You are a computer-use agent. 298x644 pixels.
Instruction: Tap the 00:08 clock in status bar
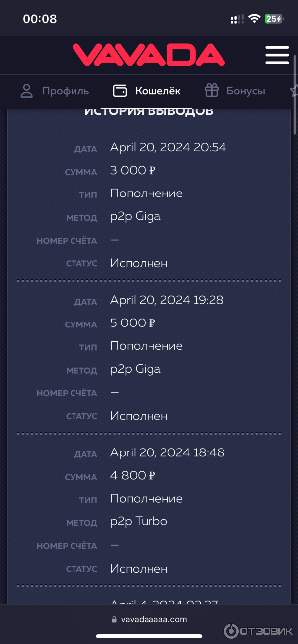pyautogui.click(x=40, y=19)
